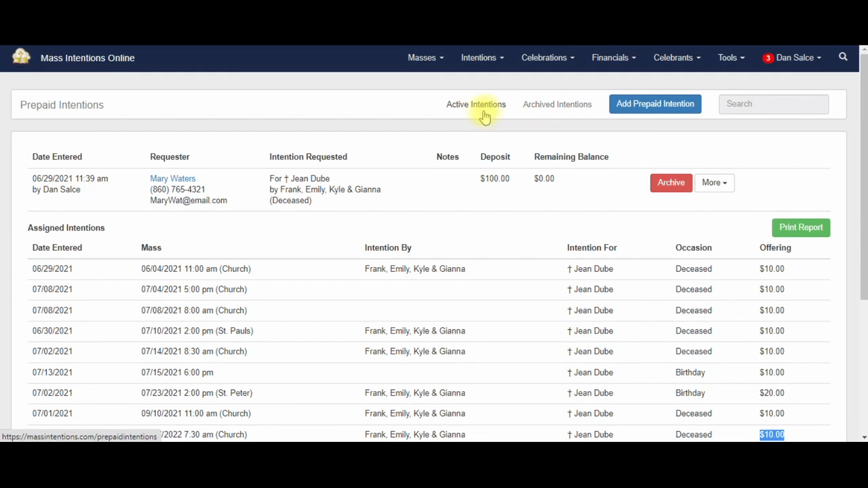Click the 07/23/2021 2:00 pm (St. Peter) mass
Viewport: 868px width, 488px height.
[197, 392]
